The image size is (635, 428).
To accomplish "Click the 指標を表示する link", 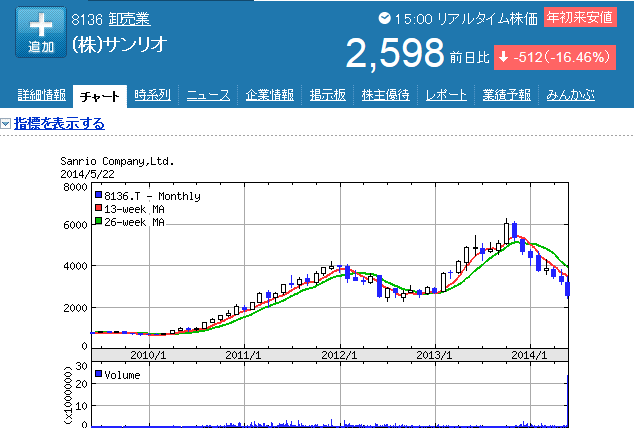I will 59,124.
